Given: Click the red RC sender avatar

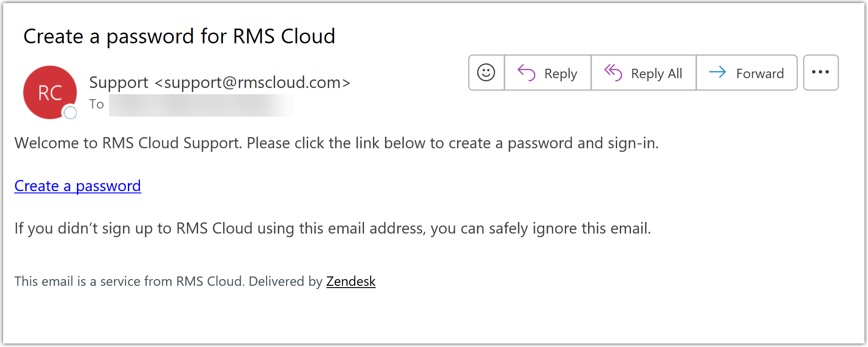Looking at the screenshot, I should (x=49, y=92).
